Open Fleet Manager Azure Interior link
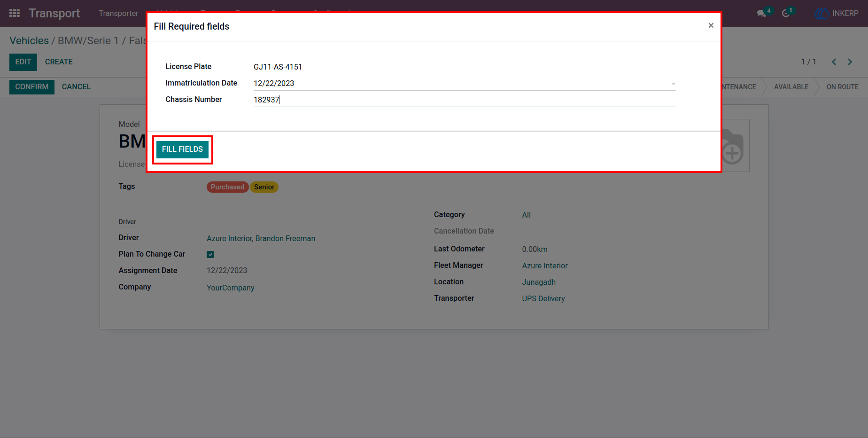 click(x=545, y=266)
